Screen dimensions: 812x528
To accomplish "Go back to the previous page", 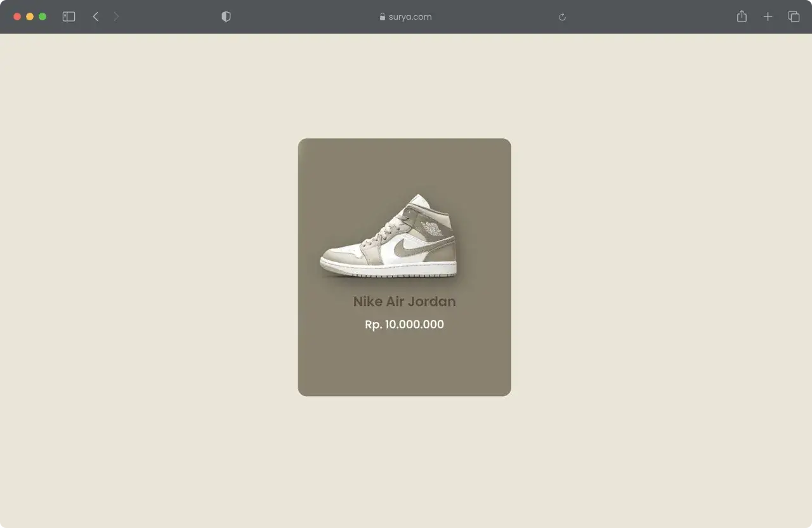I will pos(96,16).
